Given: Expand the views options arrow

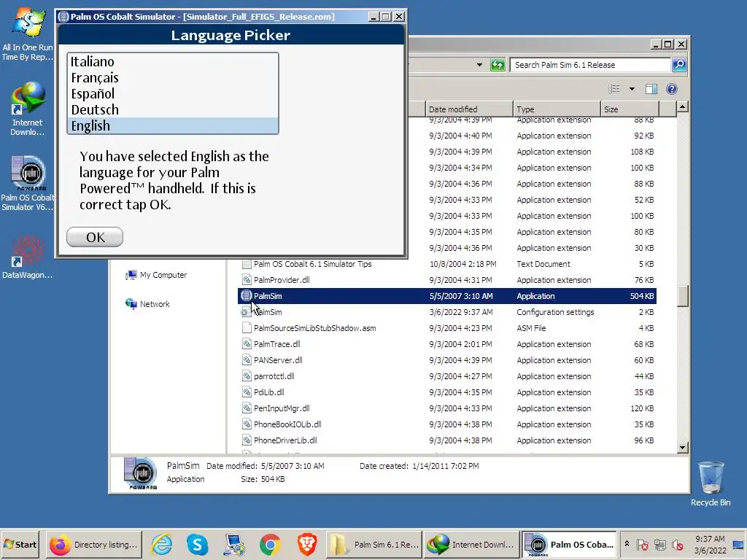Looking at the screenshot, I should click(632, 88).
